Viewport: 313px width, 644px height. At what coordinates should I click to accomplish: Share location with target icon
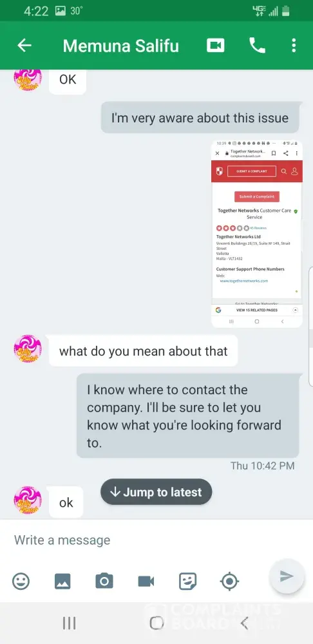(230, 581)
